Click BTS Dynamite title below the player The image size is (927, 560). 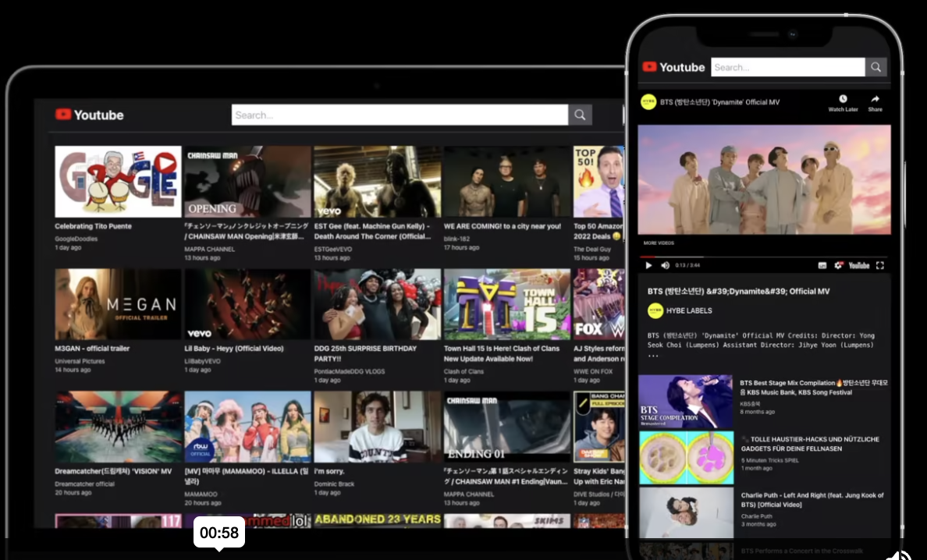pyautogui.click(x=738, y=291)
